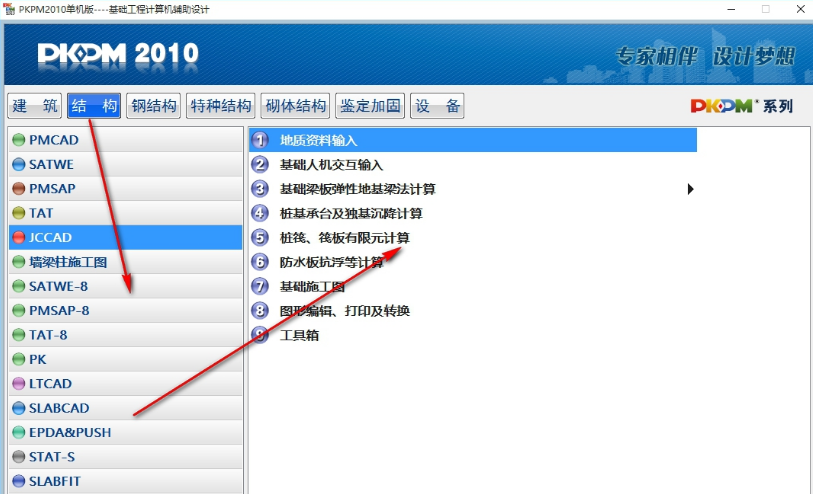Click the green icon beside PK

19,359
